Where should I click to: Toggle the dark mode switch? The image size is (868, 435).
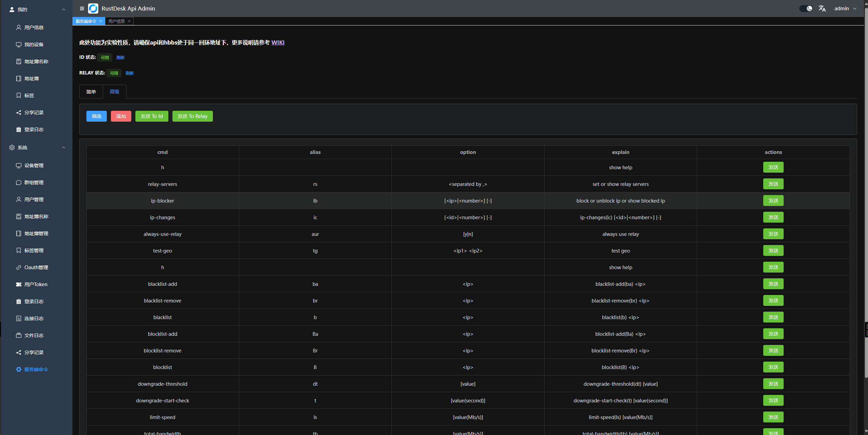click(x=806, y=8)
